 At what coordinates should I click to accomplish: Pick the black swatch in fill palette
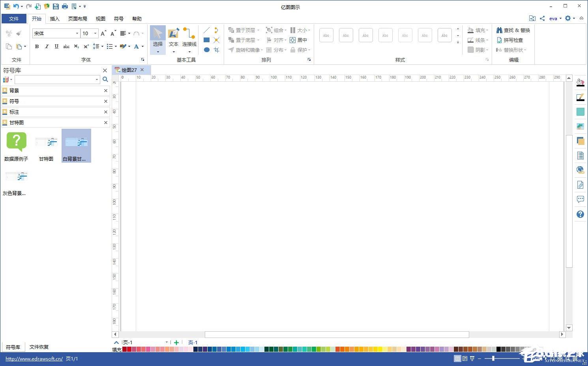click(x=498, y=349)
